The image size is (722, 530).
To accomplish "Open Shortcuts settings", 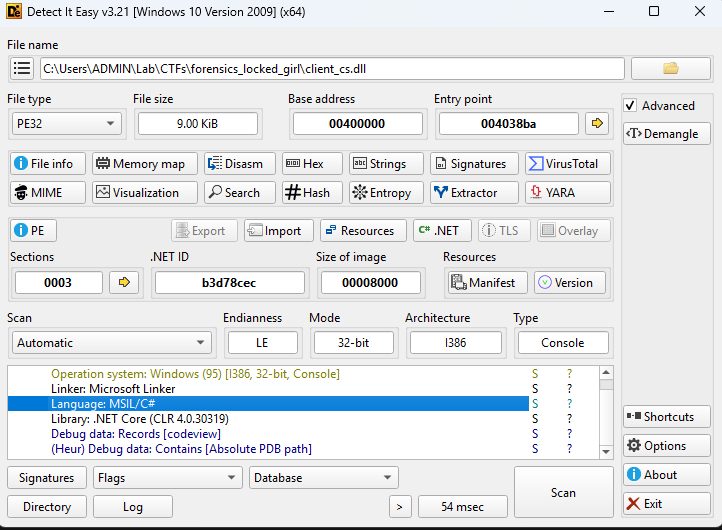I will click(x=667, y=417).
